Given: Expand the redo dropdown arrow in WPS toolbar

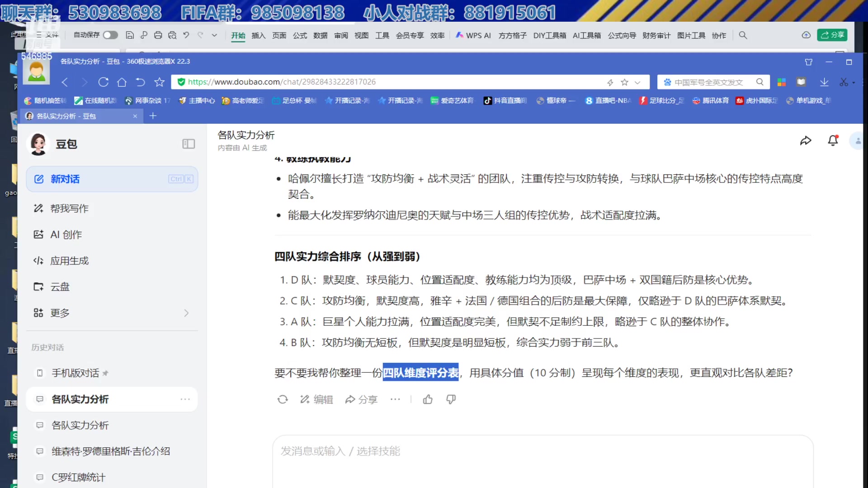Looking at the screenshot, I should tap(214, 35).
